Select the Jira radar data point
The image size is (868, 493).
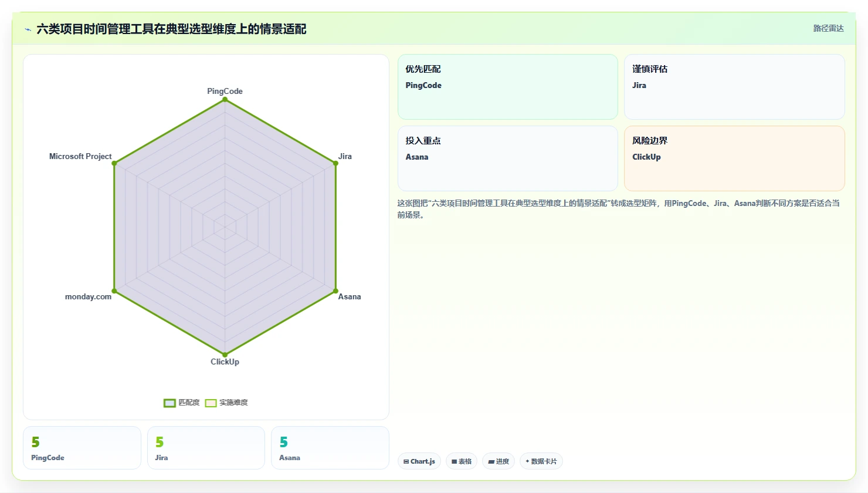(335, 163)
